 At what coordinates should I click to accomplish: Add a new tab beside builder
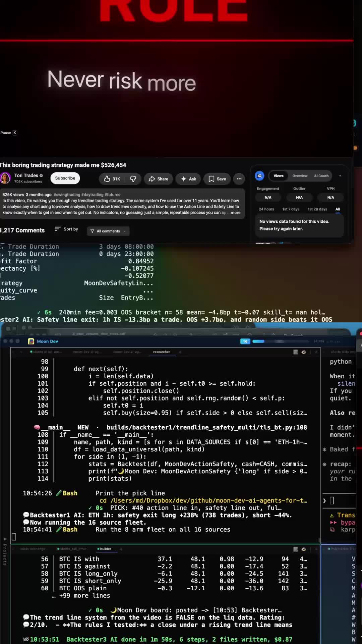click(x=121, y=549)
